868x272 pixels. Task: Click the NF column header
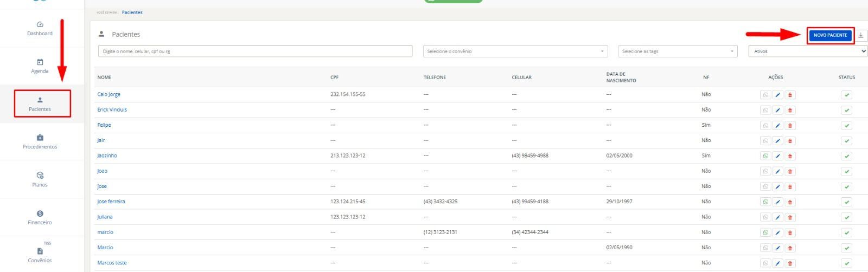706,77
